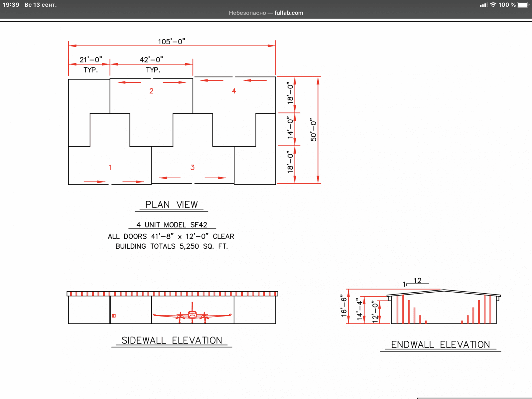Image resolution: width=532 pixels, height=399 pixels.
Task: Click the roof slope 12 label
Action: [x=417, y=281]
